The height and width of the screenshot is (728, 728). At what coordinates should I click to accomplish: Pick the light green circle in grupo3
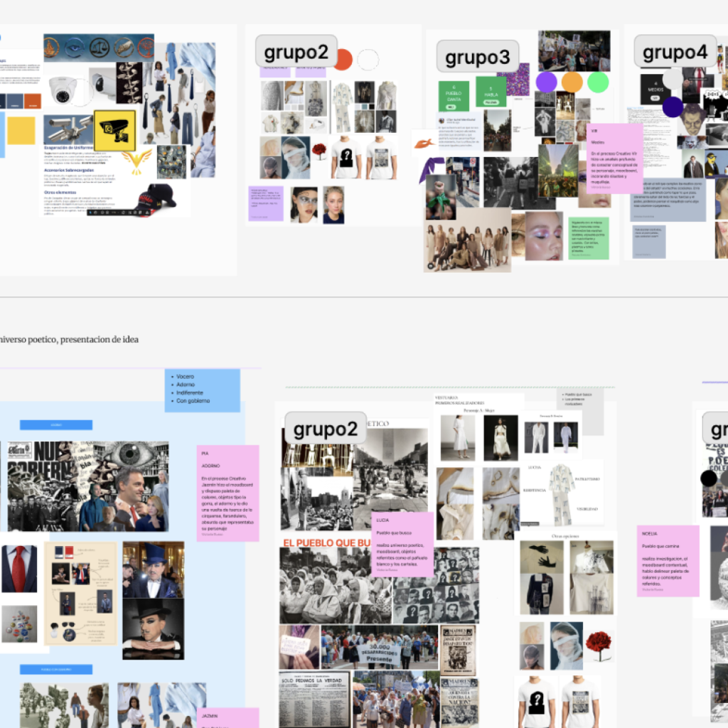(x=598, y=82)
